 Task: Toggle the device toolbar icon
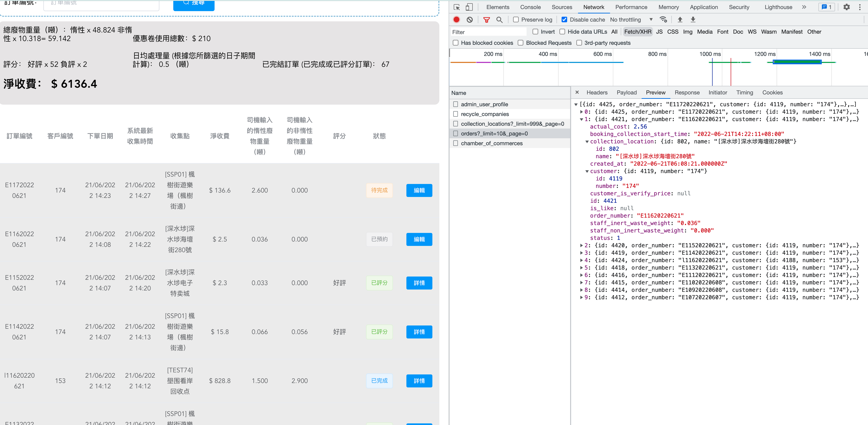[469, 7]
